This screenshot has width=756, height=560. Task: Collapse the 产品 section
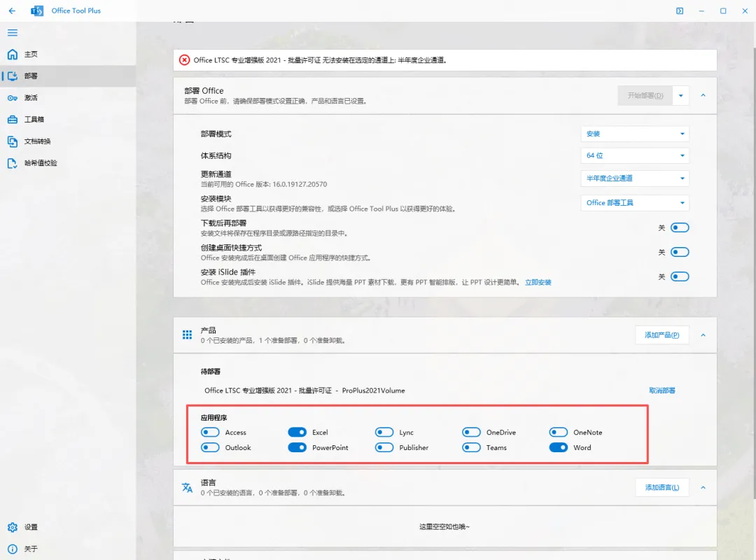click(703, 335)
